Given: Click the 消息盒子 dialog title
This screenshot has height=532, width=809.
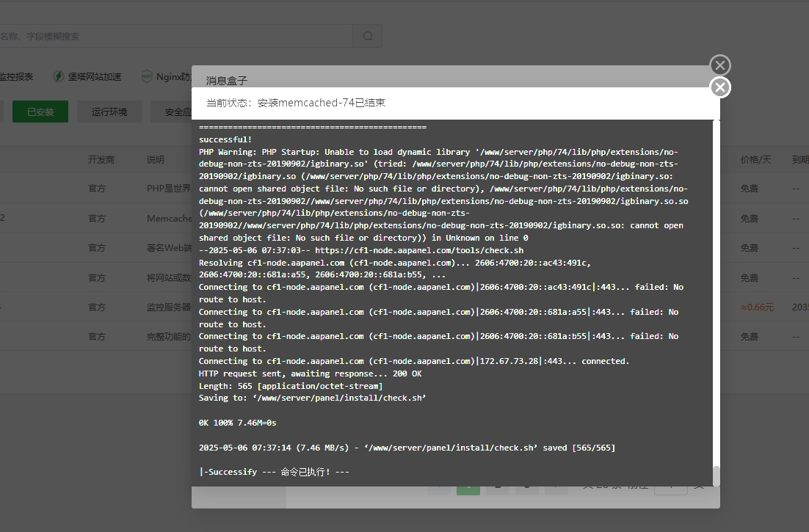Looking at the screenshot, I should [x=227, y=81].
